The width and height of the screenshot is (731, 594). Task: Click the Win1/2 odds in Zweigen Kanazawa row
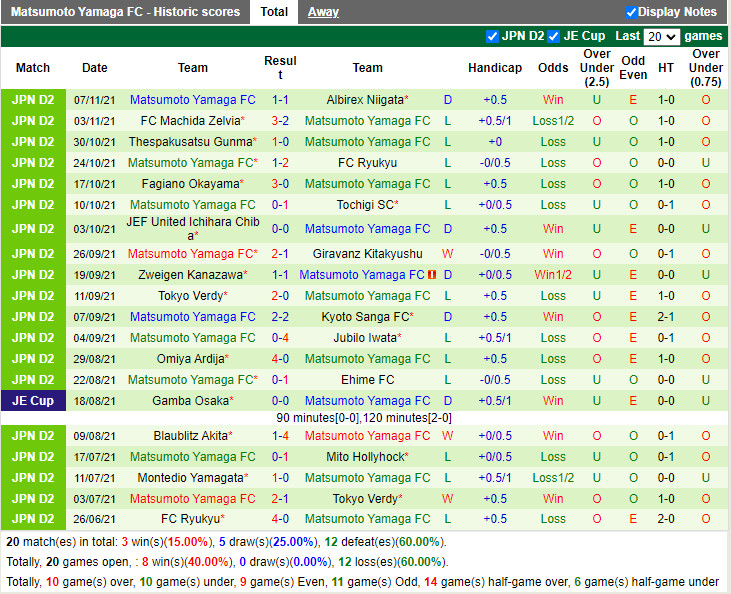tap(553, 275)
